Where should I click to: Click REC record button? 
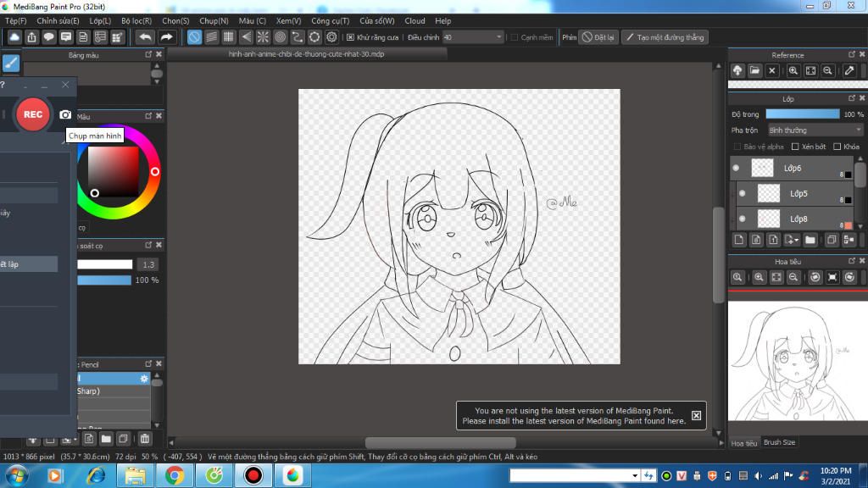[x=33, y=114]
